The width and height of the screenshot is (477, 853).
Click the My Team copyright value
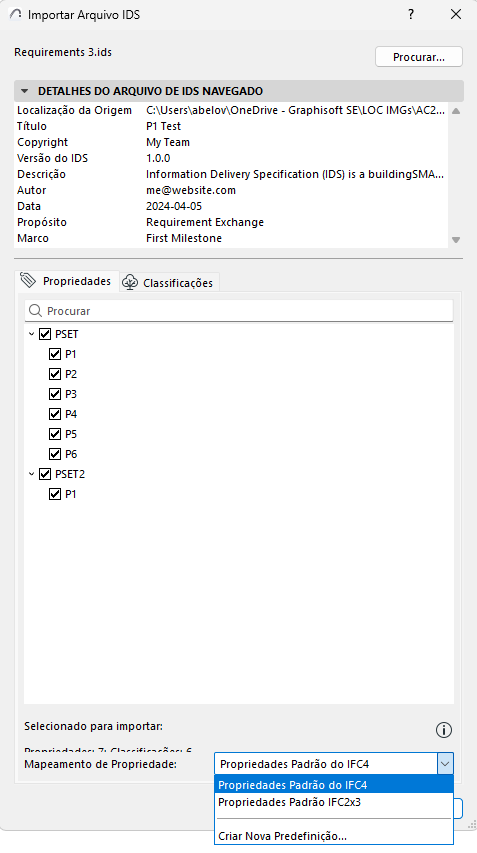coord(168,143)
